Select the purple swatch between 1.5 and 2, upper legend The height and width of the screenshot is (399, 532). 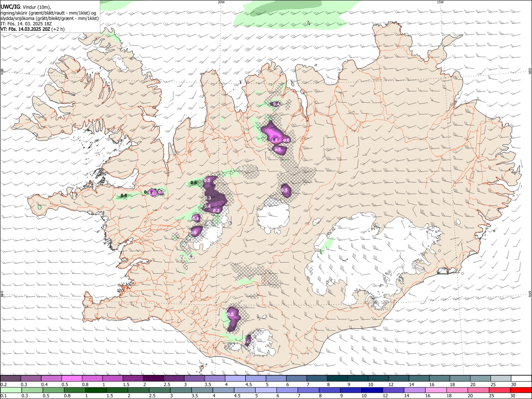[133, 379]
